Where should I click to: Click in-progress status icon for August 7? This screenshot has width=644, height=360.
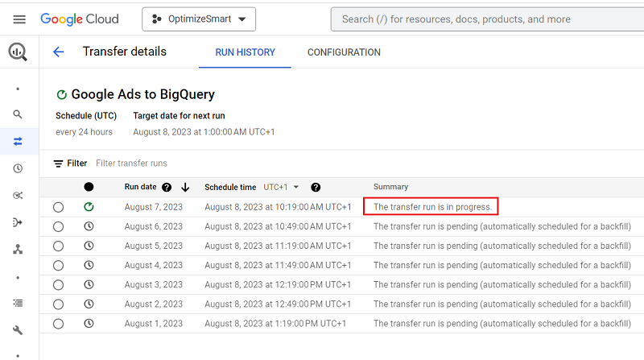89,207
